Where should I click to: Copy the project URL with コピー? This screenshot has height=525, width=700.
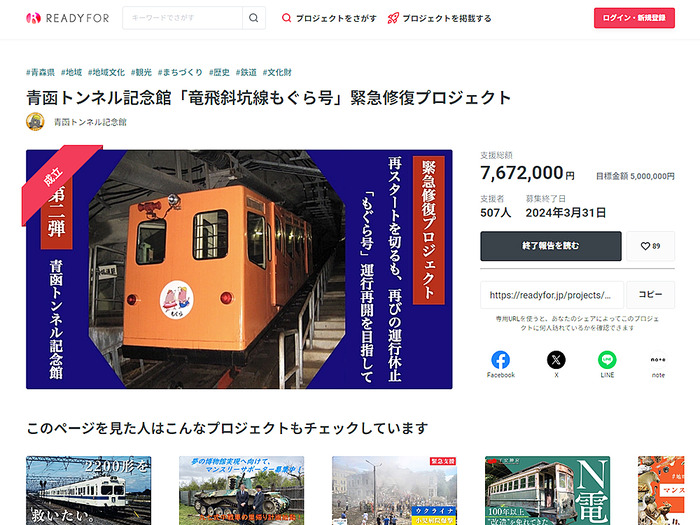point(650,295)
